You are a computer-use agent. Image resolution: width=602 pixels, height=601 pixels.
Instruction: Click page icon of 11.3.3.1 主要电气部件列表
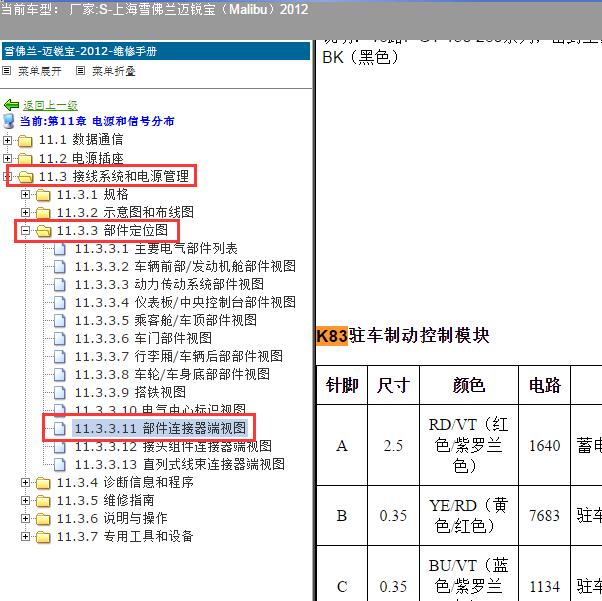[x=60, y=249]
